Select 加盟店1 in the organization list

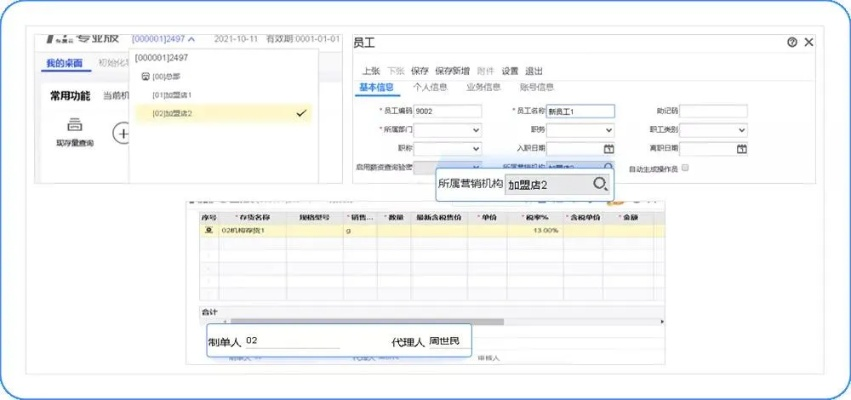pyautogui.click(x=172, y=95)
